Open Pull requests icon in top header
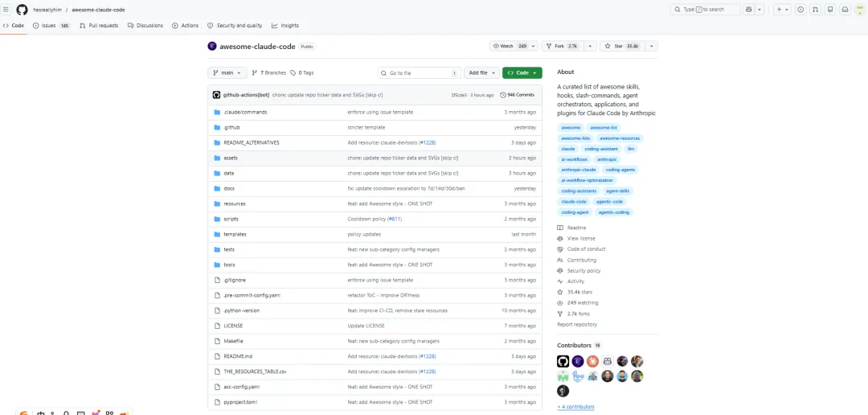This screenshot has width=868, height=415. pyautogui.click(x=816, y=10)
